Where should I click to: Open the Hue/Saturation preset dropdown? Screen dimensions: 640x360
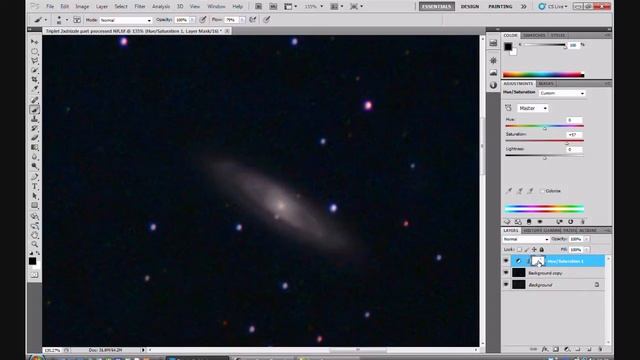562,93
